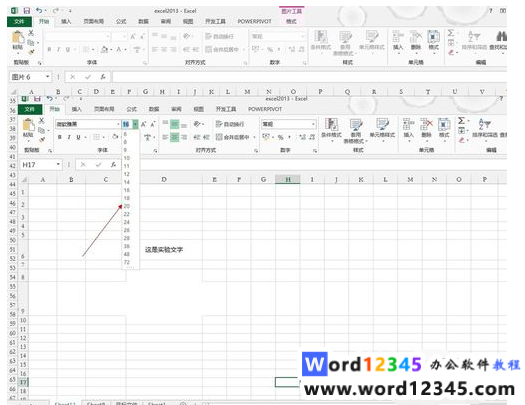Click the Save icon in the outer Excel title bar
This screenshot has width=525, height=405.
coord(26,11)
